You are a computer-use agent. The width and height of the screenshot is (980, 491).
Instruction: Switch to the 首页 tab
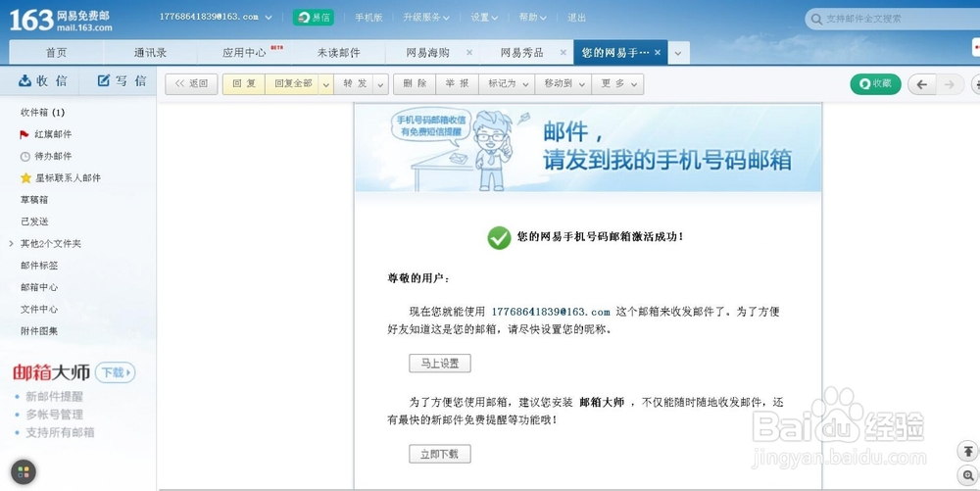pyautogui.click(x=56, y=53)
